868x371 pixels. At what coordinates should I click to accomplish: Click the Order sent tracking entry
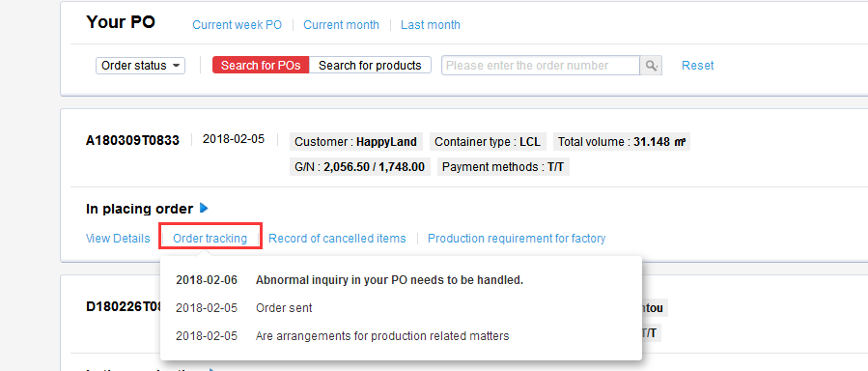click(x=284, y=308)
